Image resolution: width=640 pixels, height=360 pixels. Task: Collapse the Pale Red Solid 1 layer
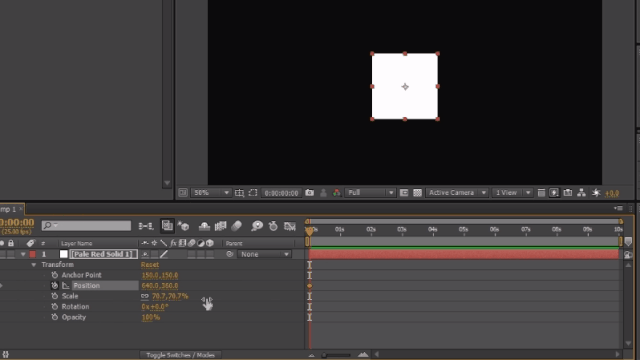coord(23,254)
